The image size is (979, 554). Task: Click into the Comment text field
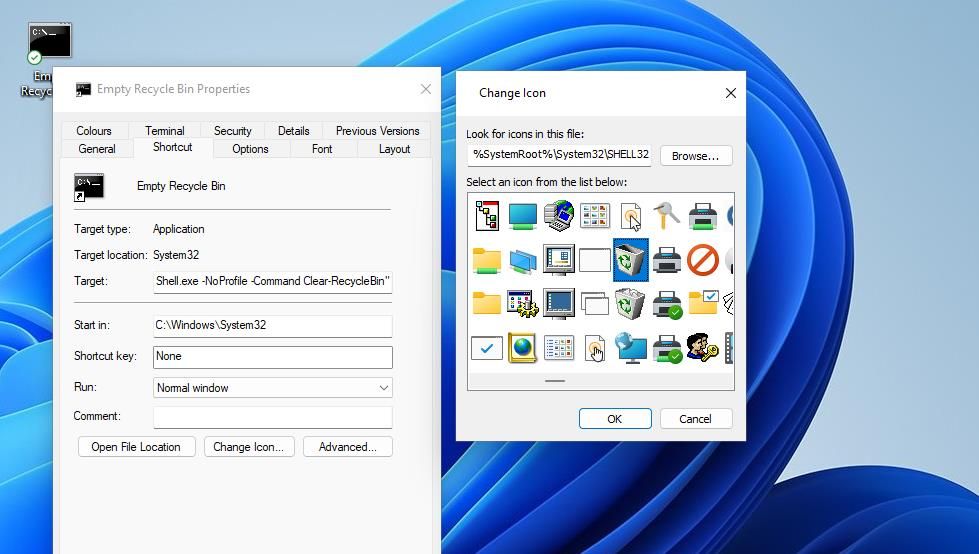(x=272, y=417)
